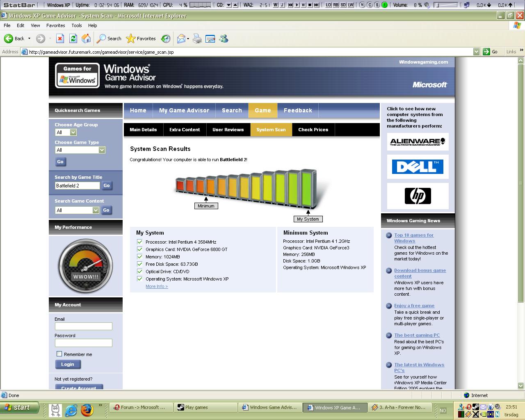Viewport: 525px width, 420px height.
Task: Click StatBar play button
Action: pos(297,5)
